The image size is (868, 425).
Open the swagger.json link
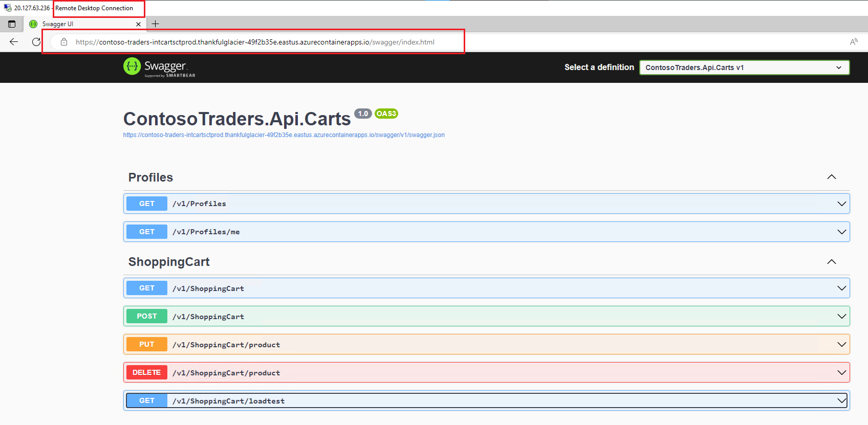(x=284, y=135)
